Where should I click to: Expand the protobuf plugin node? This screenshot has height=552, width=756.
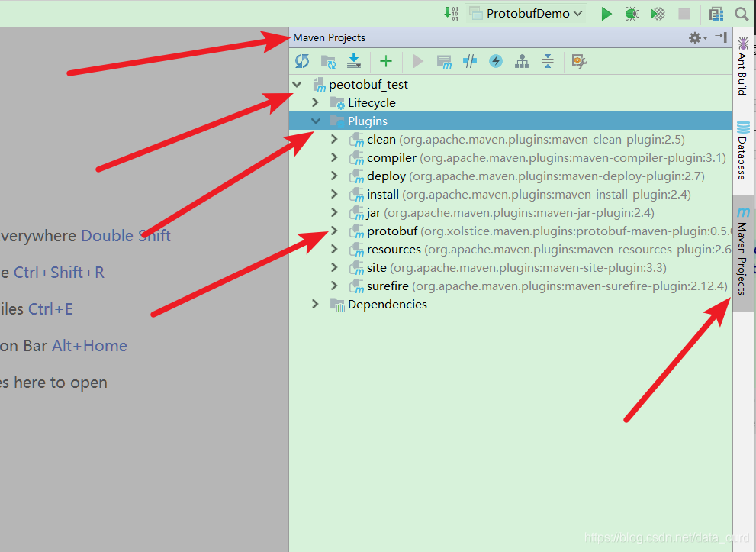(x=334, y=231)
